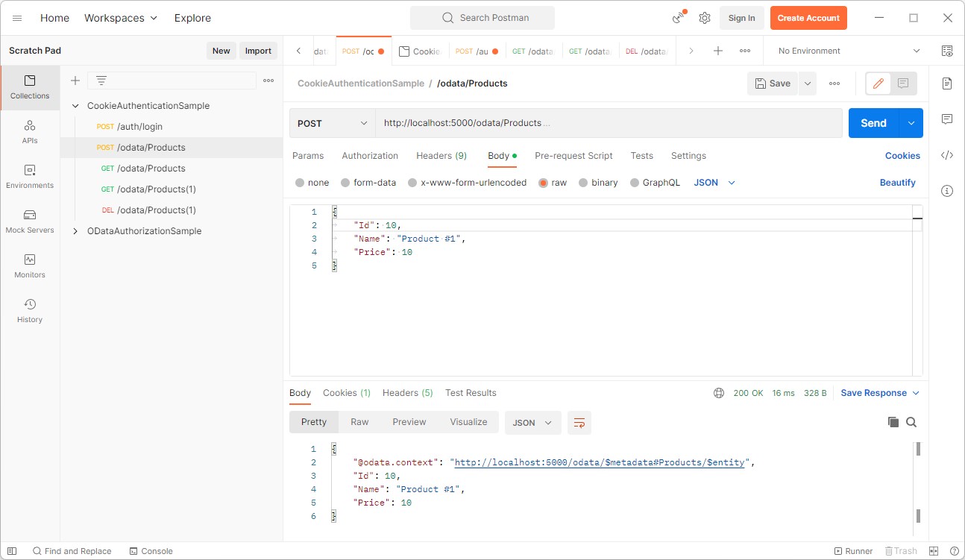Open the Mock Servers sidebar panel
The height and width of the screenshot is (560, 965).
[30, 221]
